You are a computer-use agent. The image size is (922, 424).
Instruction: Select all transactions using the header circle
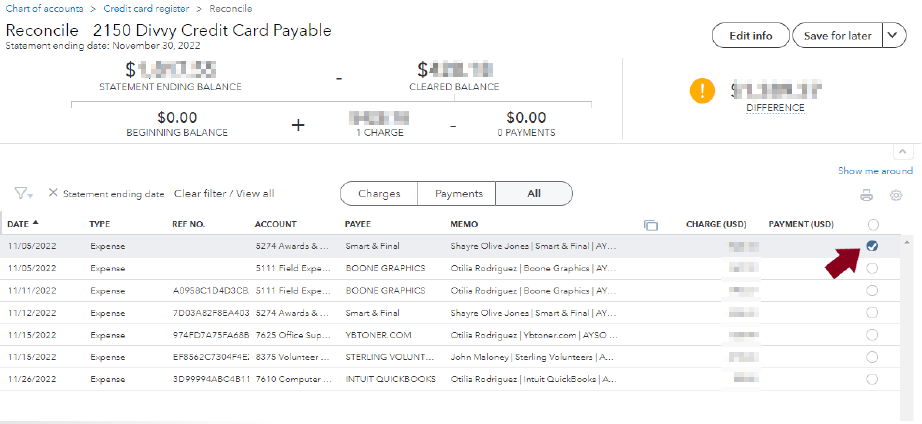(872, 224)
